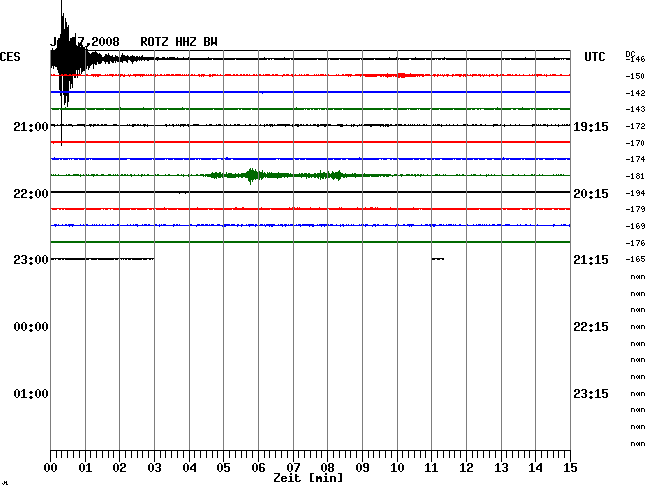Viewport: 650px width, 494px height.
Task: Click the green signal burst near minute 06
Action: pyautogui.click(x=252, y=176)
